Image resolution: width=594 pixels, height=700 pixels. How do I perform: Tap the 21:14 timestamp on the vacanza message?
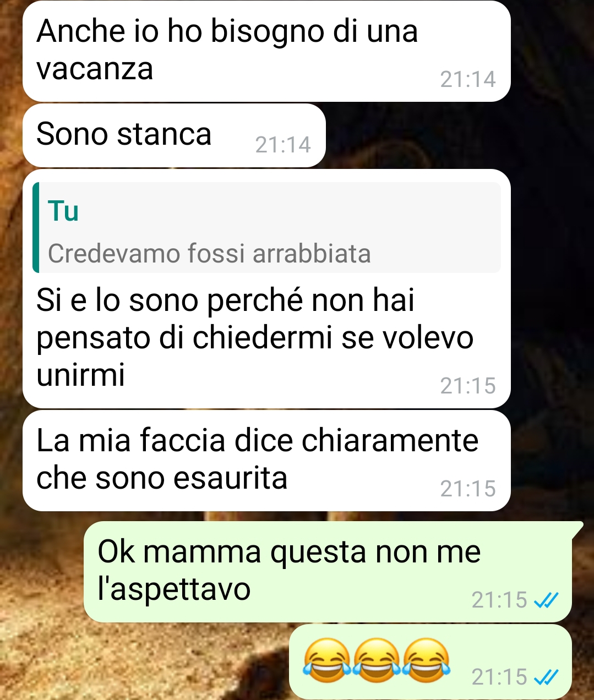pyautogui.click(x=468, y=80)
